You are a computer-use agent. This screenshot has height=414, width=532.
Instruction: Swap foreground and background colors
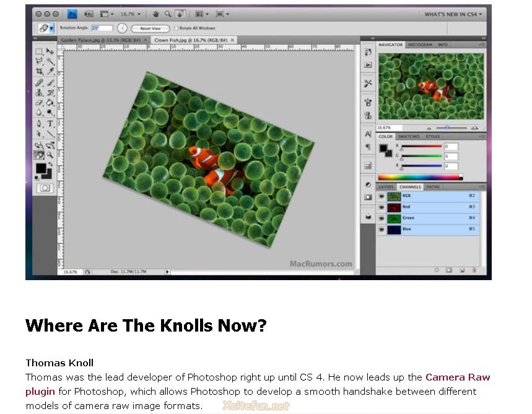coord(51,164)
